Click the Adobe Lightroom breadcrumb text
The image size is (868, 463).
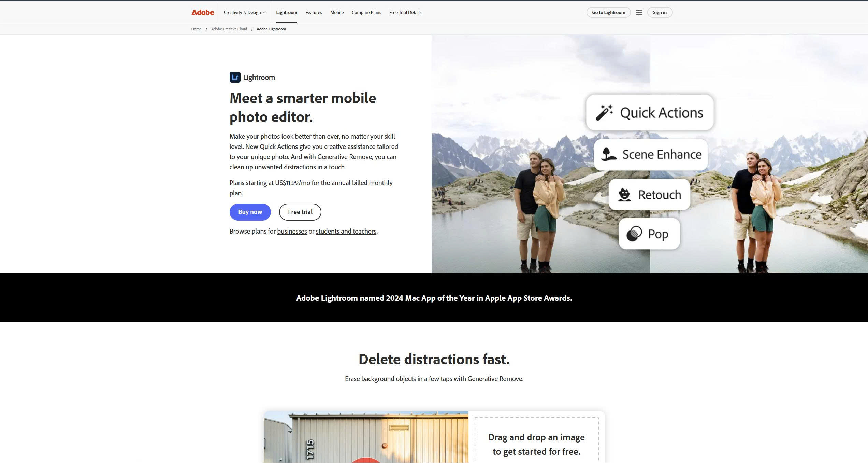point(271,29)
